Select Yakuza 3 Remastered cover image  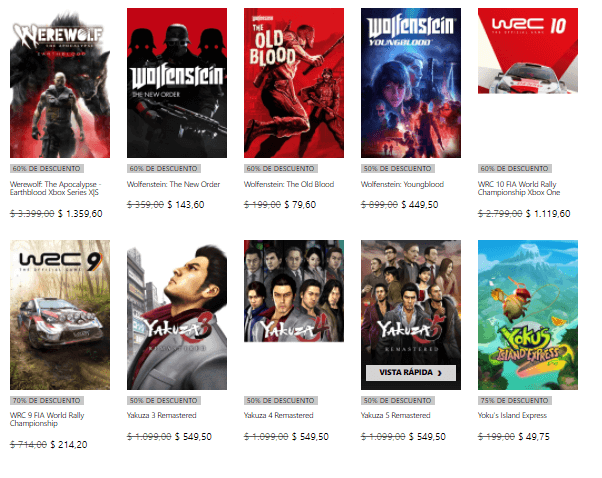pyautogui.click(x=177, y=315)
